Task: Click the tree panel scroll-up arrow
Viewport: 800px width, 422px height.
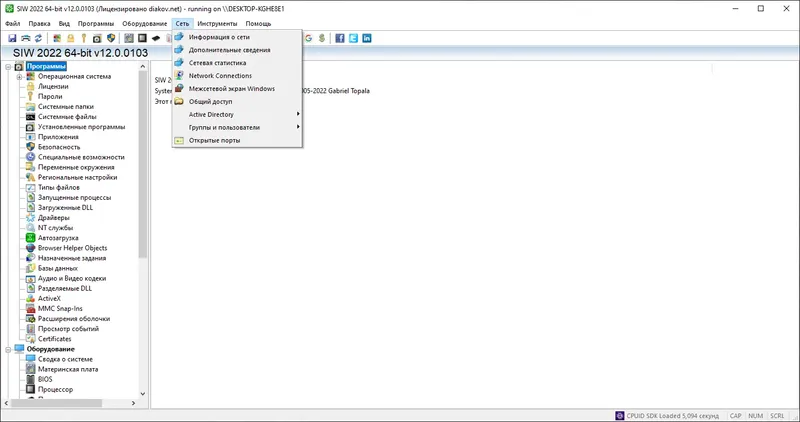Action: 143,66
